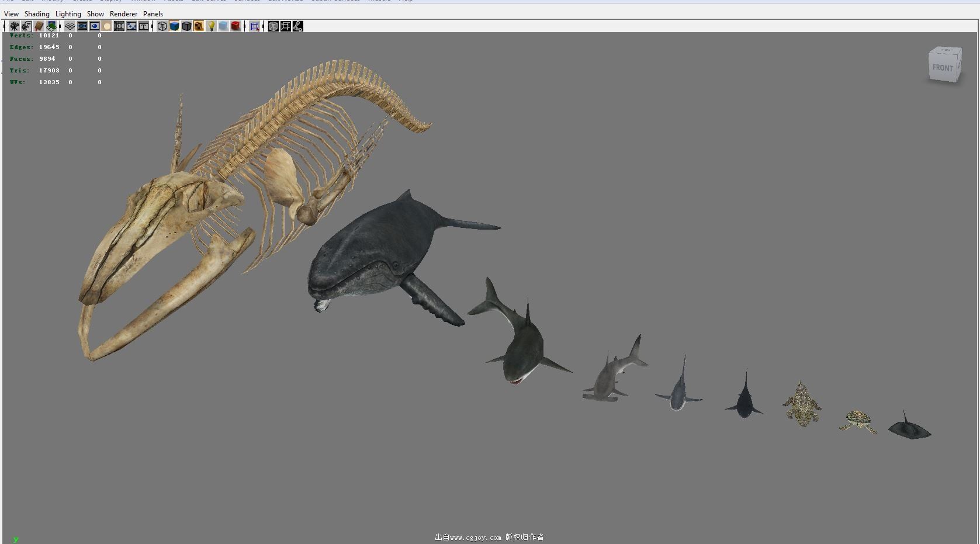Click the High Quality red cube icon
Screen dimensions: 980x544
(x=236, y=26)
